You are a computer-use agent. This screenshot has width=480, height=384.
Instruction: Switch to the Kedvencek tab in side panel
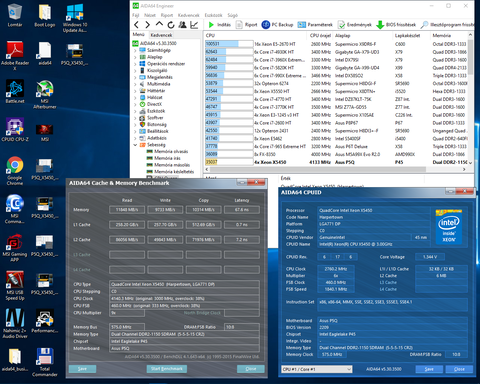161,35
